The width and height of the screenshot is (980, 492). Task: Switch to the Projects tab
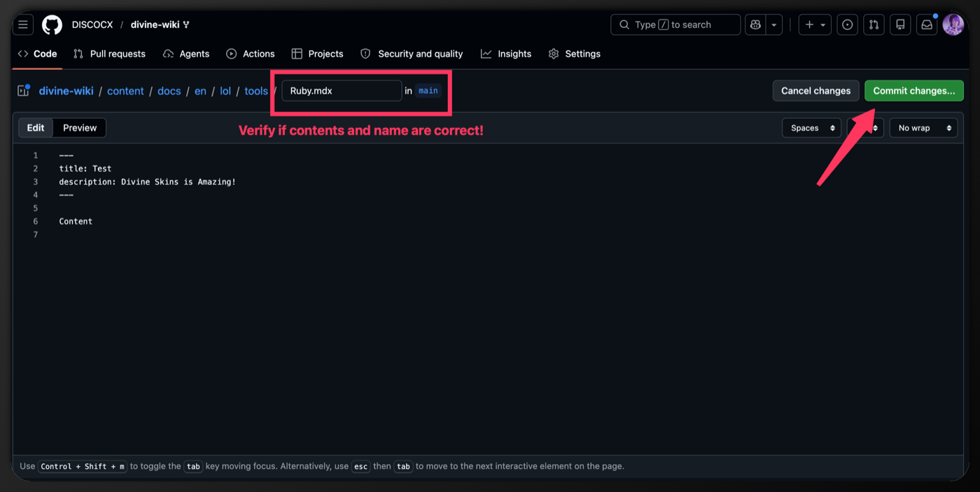pyautogui.click(x=318, y=54)
